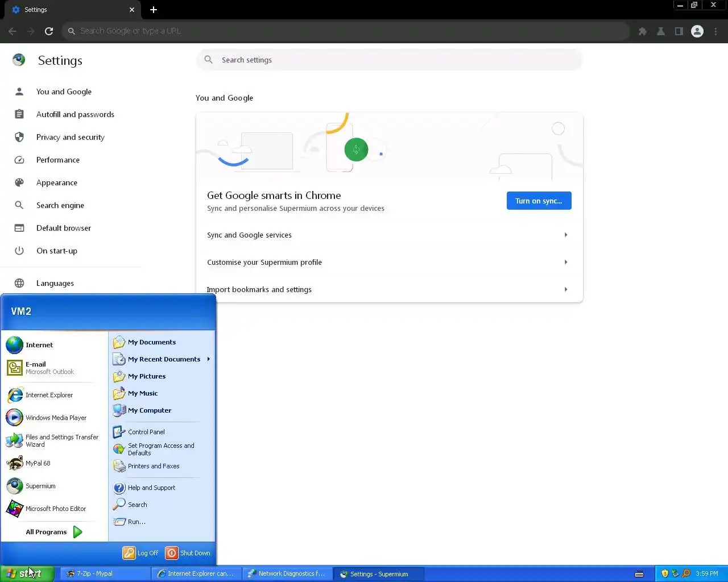The height and width of the screenshot is (582, 728).
Task: Expand Sync and Google services row
Action: [x=390, y=235]
